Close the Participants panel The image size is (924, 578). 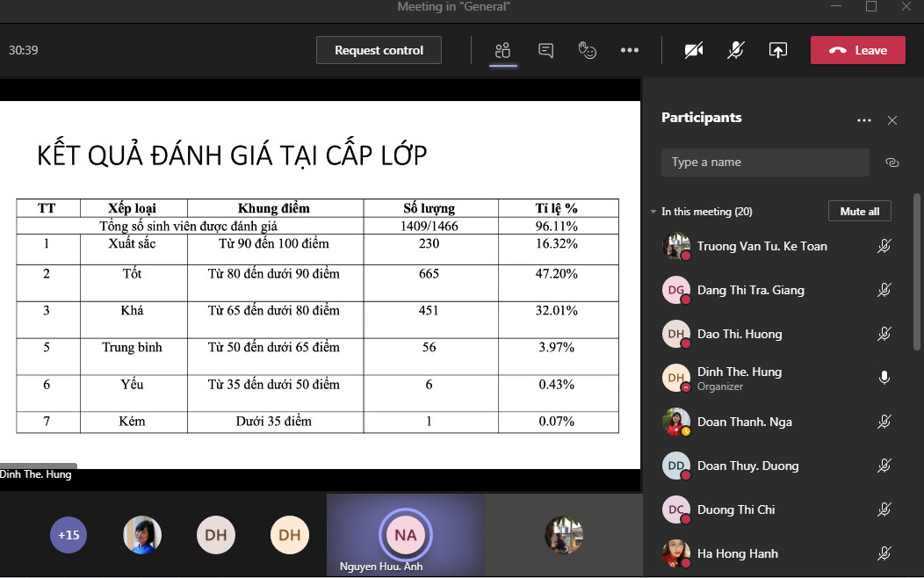click(x=892, y=120)
